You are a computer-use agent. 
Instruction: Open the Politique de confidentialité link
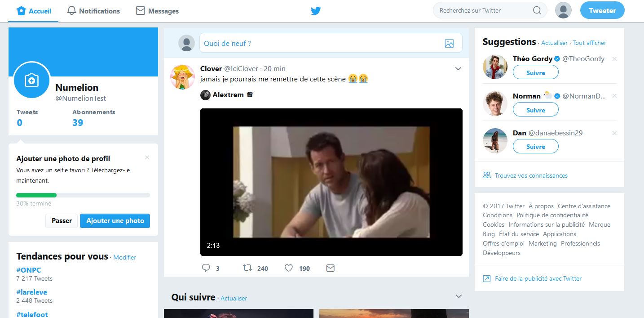click(552, 215)
